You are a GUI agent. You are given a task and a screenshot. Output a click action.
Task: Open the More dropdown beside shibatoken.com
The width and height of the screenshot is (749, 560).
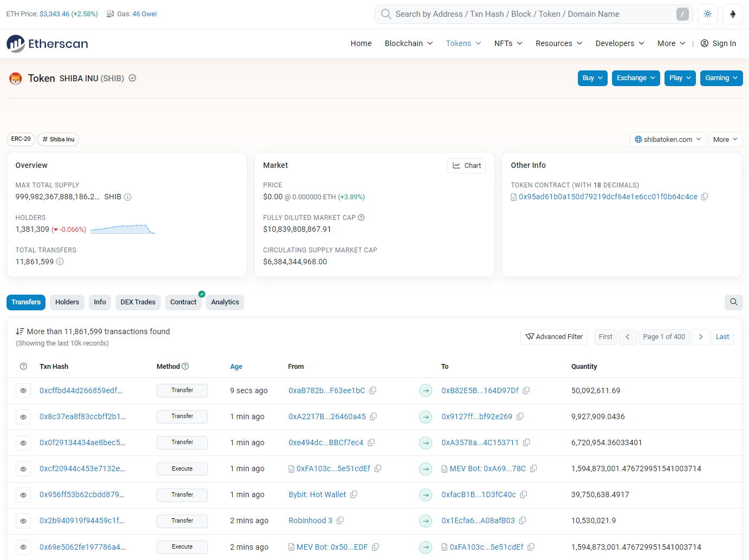pos(725,139)
